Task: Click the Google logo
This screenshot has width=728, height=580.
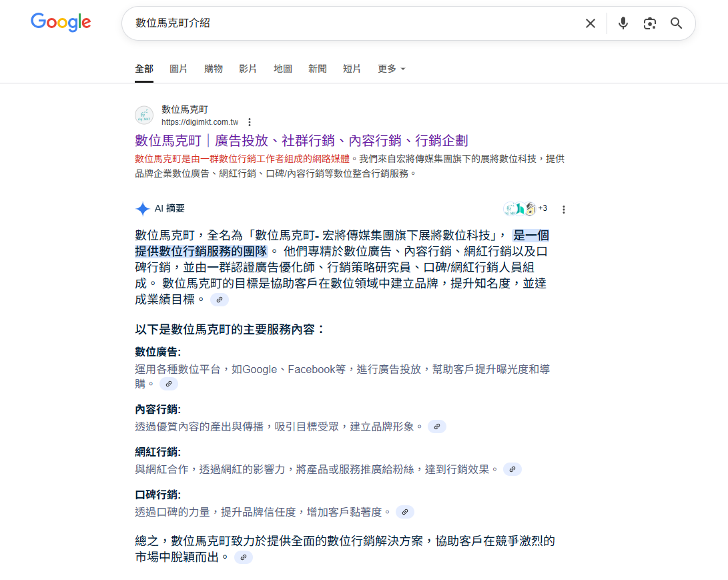Action: [61, 22]
